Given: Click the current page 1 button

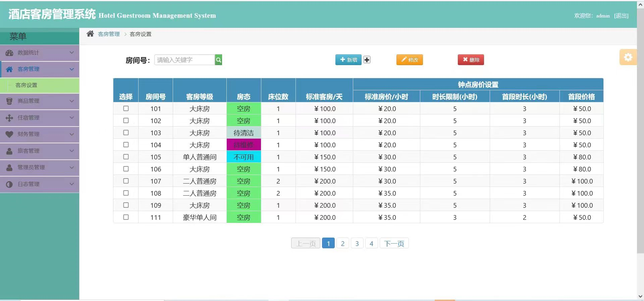Looking at the screenshot, I should 328,243.
